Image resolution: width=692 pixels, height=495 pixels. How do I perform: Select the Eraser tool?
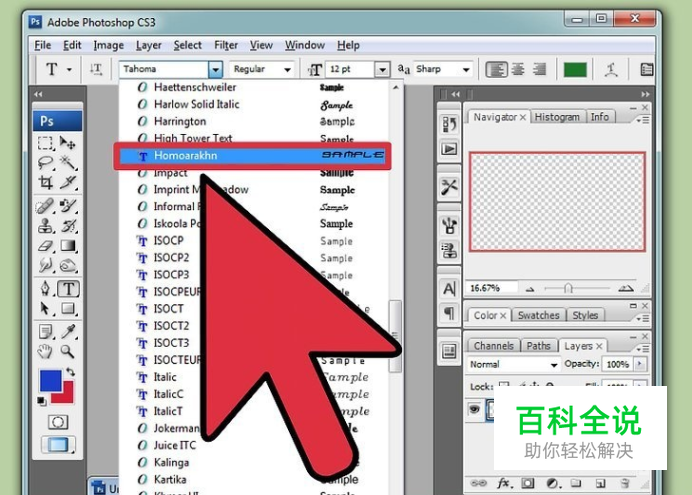coord(45,246)
